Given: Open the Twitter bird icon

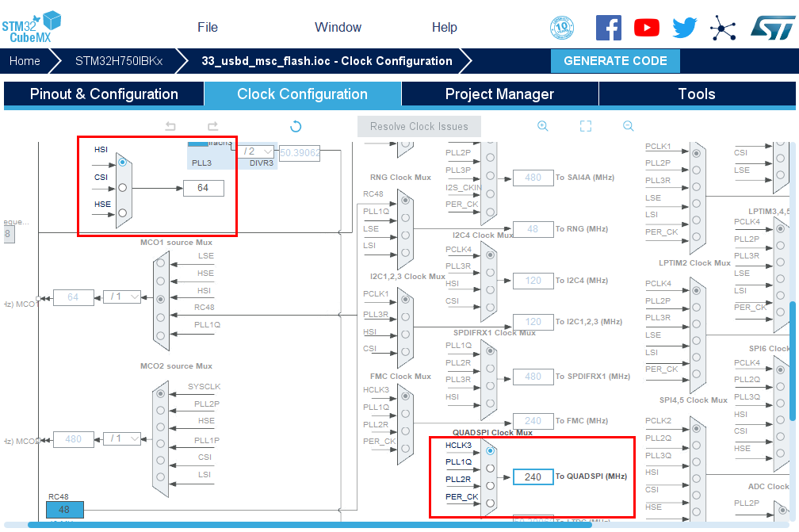Looking at the screenshot, I should tap(684, 28).
